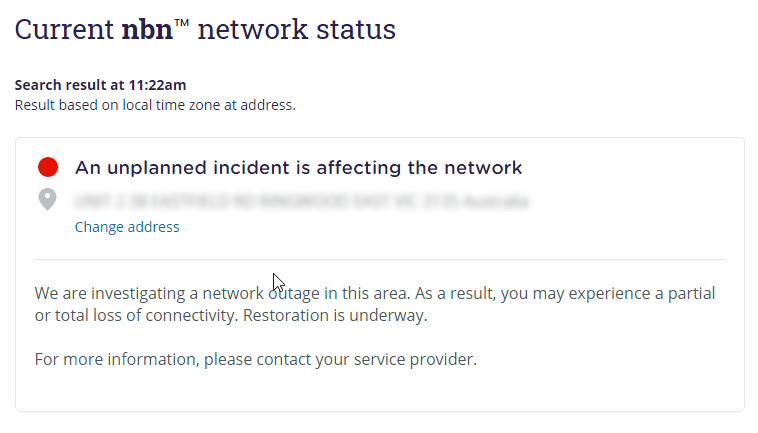Click the grey location pin icon
The height and width of the screenshot is (433, 758).
coord(47,200)
